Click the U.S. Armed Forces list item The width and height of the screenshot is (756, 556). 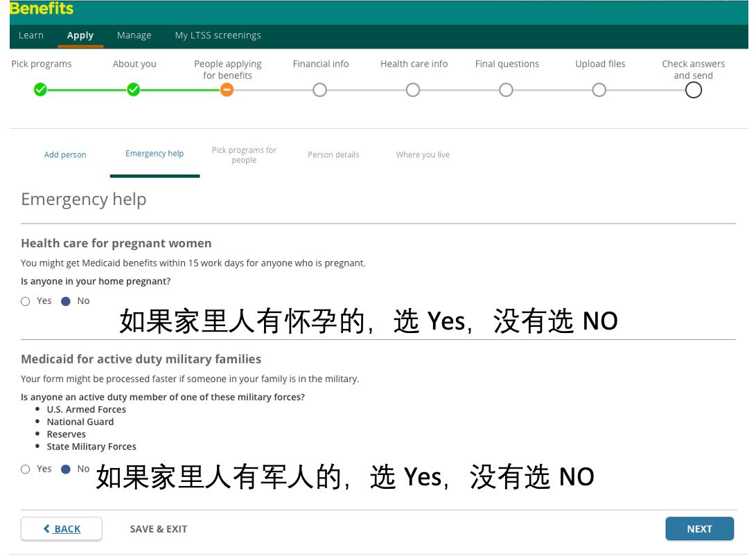[87, 409]
